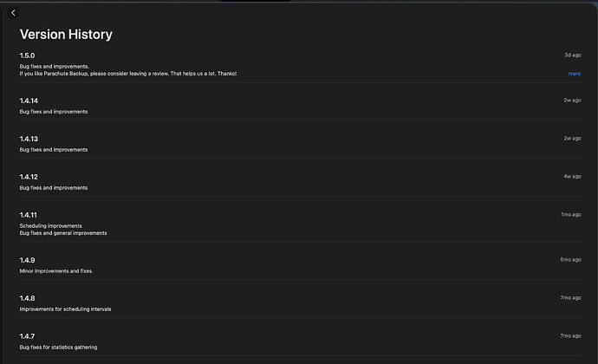Click the date beside version 1.4.13

(x=572, y=138)
